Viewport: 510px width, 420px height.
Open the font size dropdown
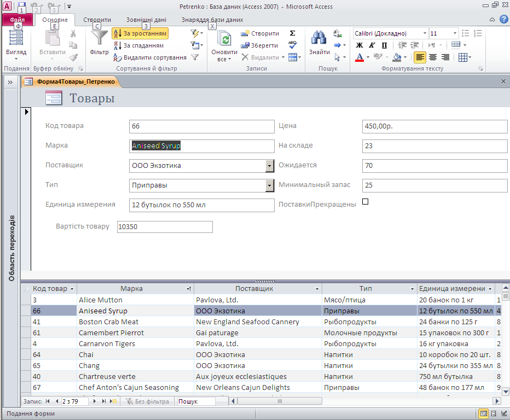click(x=454, y=33)
